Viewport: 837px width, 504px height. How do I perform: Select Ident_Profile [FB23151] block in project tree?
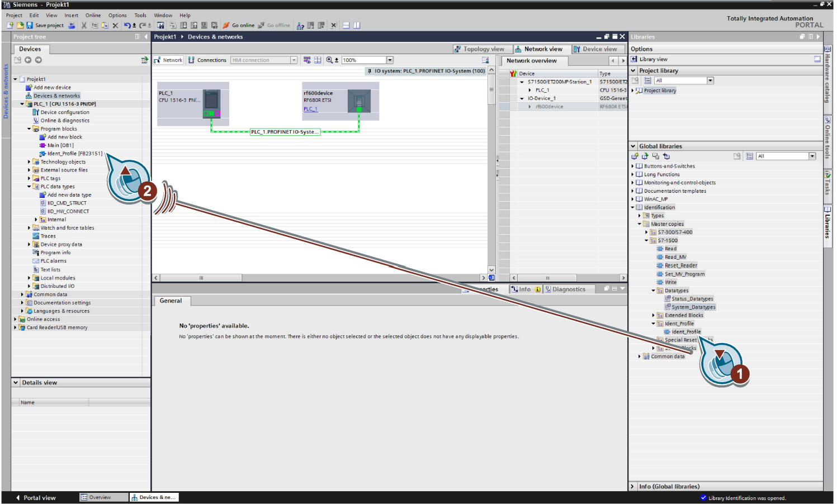[x=74, y=154]
